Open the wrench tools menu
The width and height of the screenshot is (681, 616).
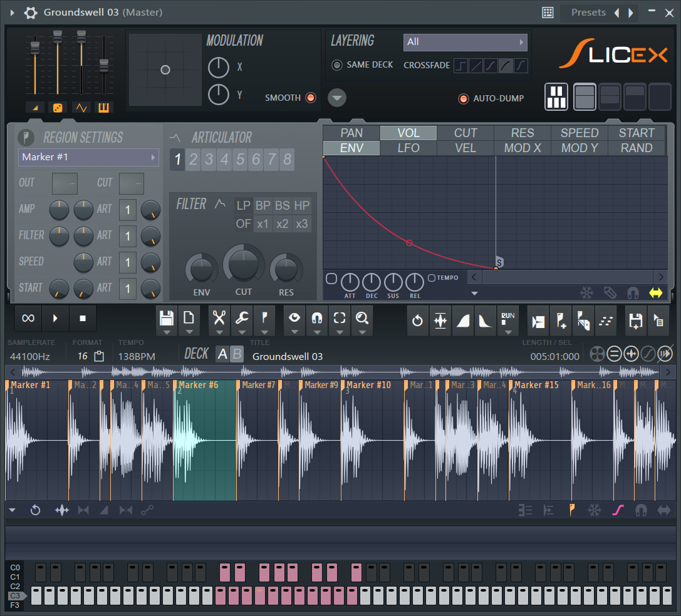pyautogui.click(x=242, y=317)
